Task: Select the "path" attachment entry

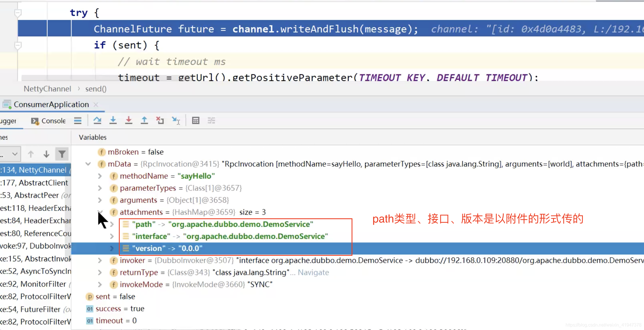Action: click(218, 224)
